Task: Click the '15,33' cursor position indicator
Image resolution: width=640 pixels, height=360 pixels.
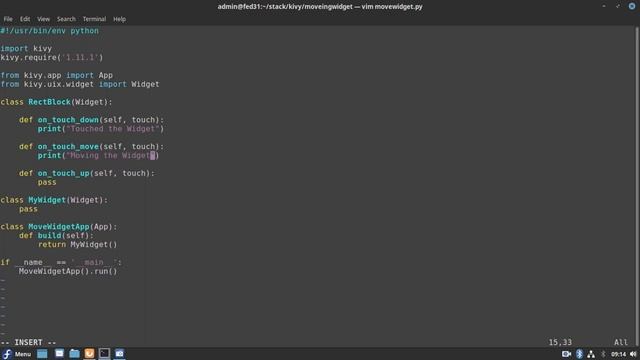Action: click(560, 342)
